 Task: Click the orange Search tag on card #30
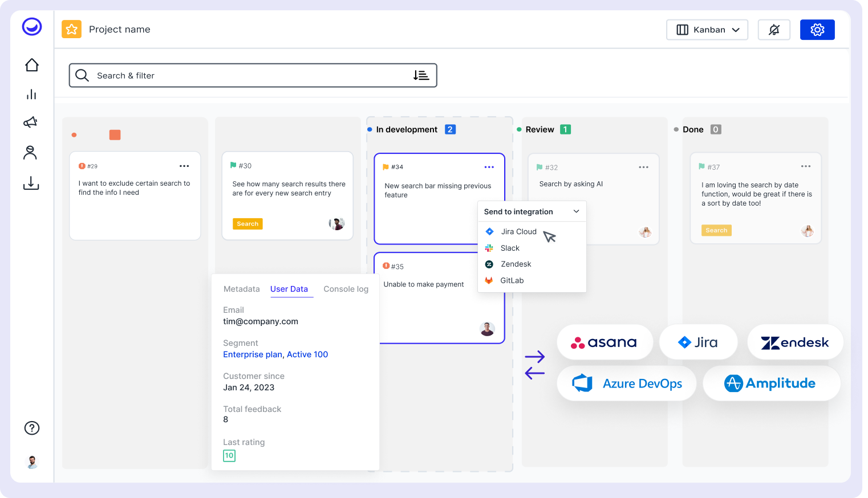[248, 223]
